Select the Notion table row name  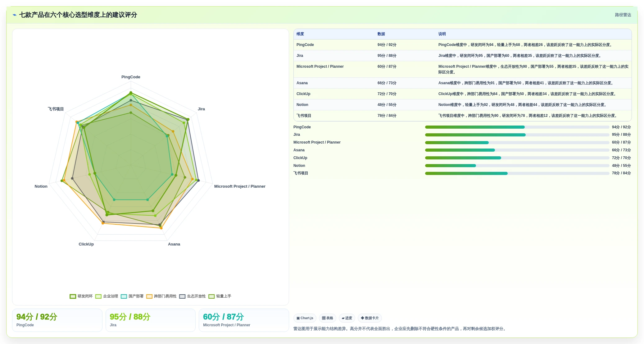[x=302, y=105]
